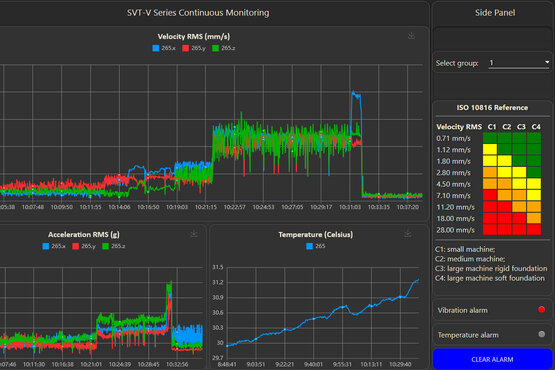Click the C1 cell in 0.71 mm/s row
The image size is (555, 370).
pos(490,138)
